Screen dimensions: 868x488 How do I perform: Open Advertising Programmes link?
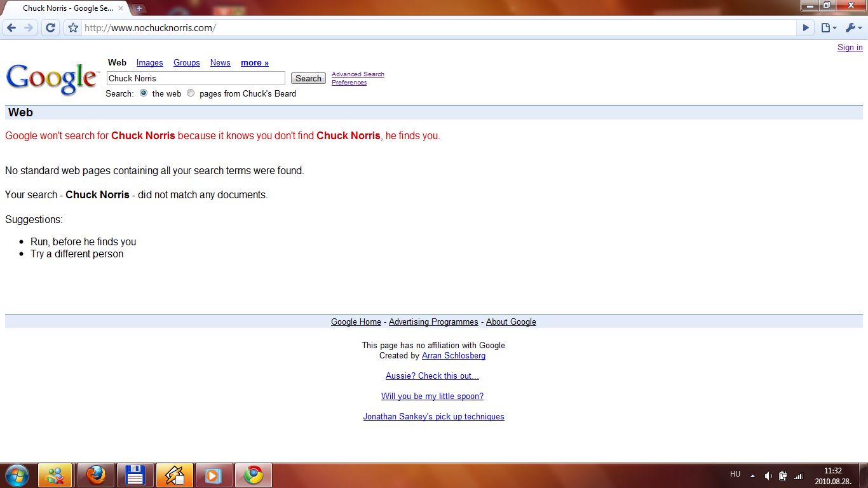[x=433, y=322]
